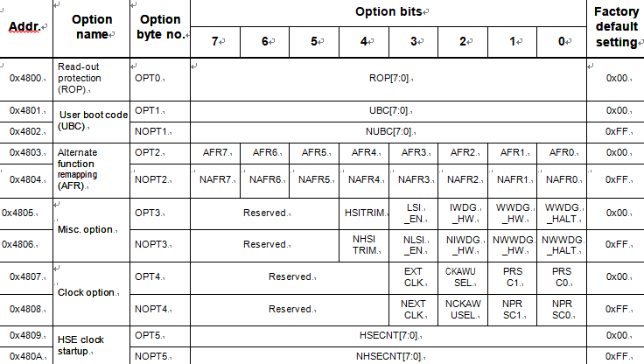Image resolution: width=644 pixels, height=364 pixels.
Task: Click the HSECNT[7:0] cell
Action: [388, 336]
